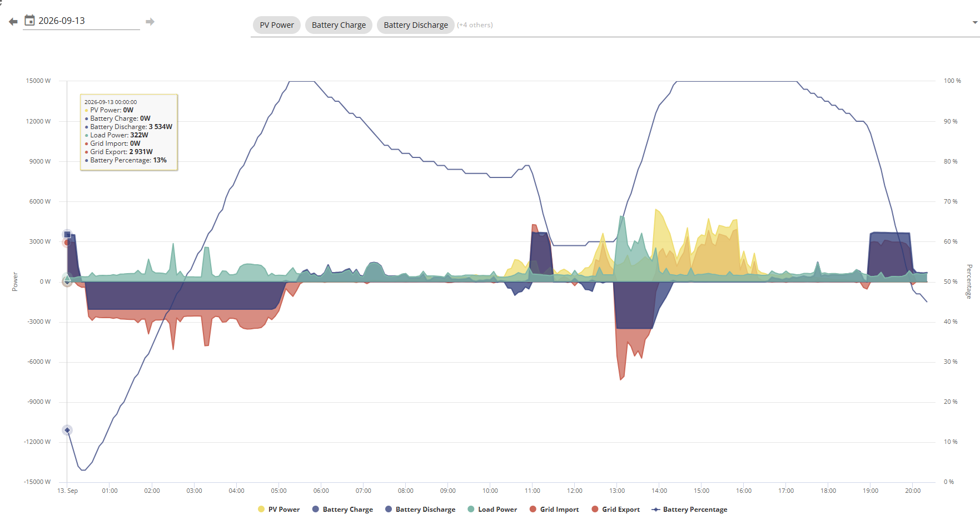Go to the previous day arrow
This screenshot has width=980, height=519.
[x=13, y=22]
